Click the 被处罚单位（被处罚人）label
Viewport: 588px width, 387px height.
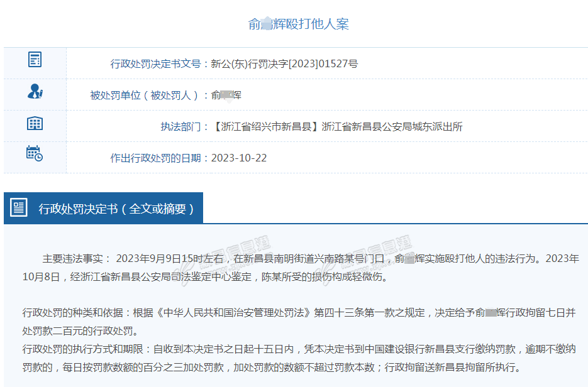tap(149, 95)
